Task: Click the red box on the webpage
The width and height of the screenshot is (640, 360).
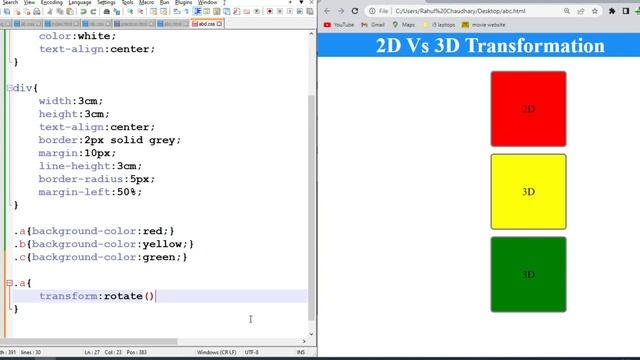Action: pyautogui.click(x=528, y=109)
